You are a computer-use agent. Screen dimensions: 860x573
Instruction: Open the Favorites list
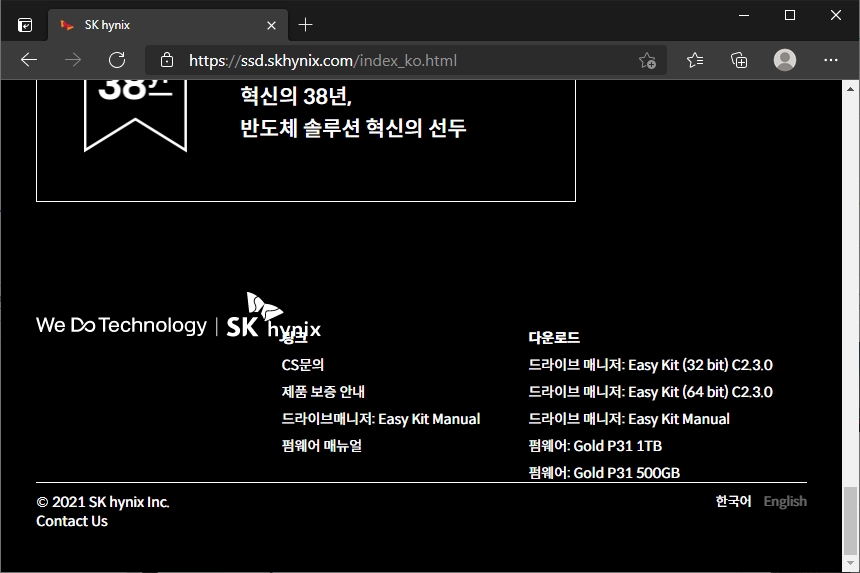[x=695, y=60]
